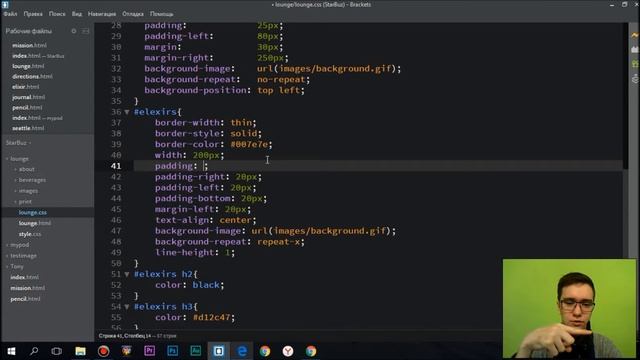Open the Extension Manager brick icon
The image size is (640, 360).
click(x=635, y=49)
